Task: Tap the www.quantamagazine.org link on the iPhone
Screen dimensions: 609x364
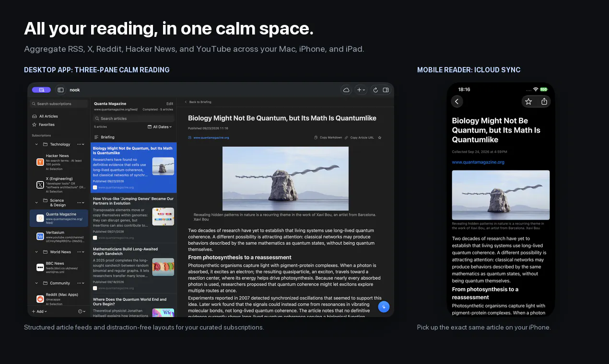Action: coord(478,162)
